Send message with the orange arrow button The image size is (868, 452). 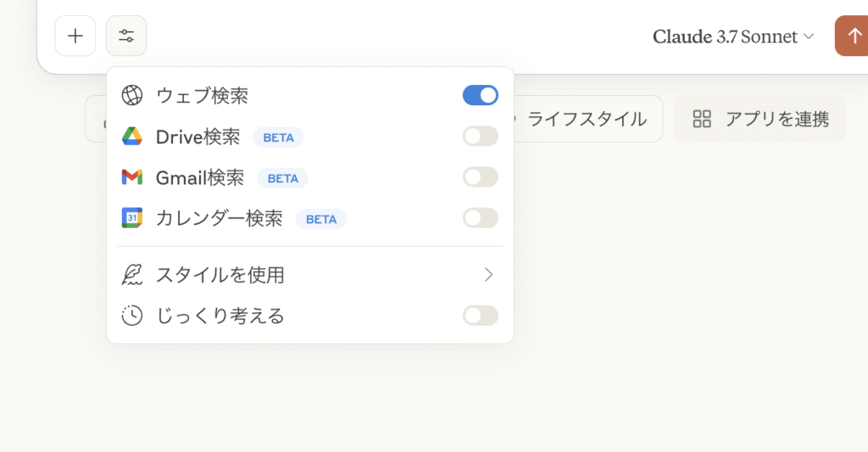tap(853, 36)
